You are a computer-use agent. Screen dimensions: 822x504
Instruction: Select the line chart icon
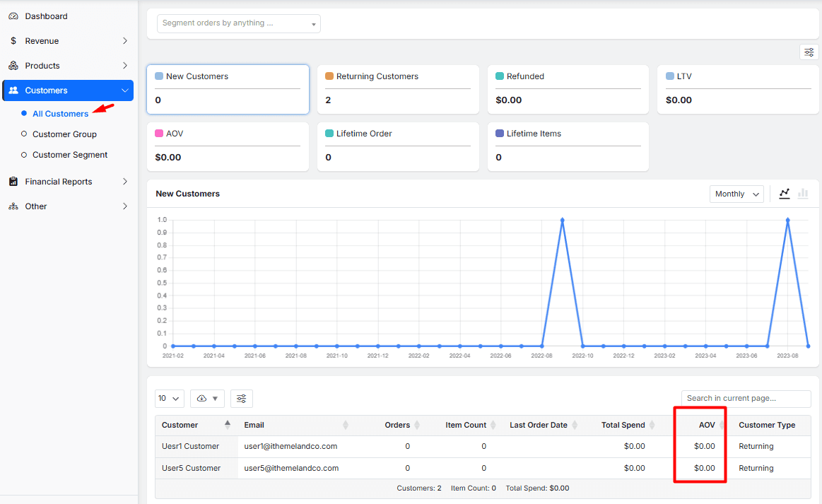point(785,193)
